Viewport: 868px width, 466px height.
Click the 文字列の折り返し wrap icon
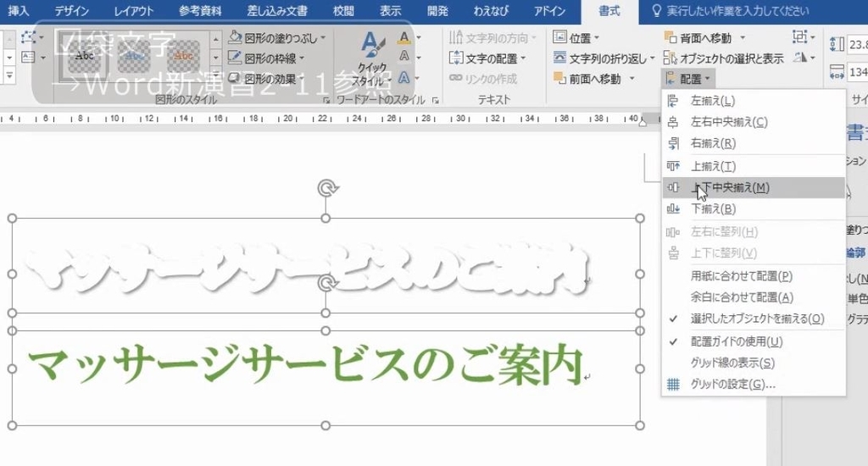click(x=559, y=58)
